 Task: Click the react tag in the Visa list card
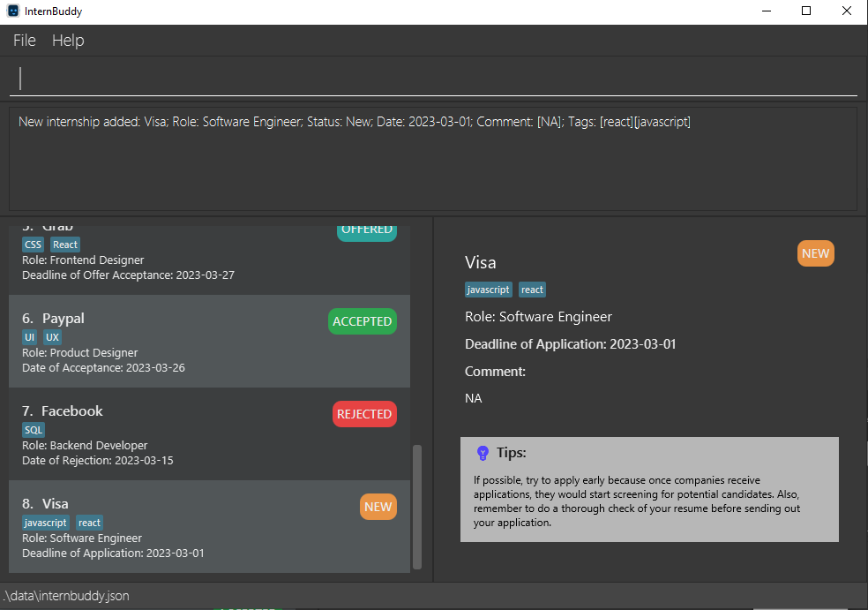(x=89, y=523)
